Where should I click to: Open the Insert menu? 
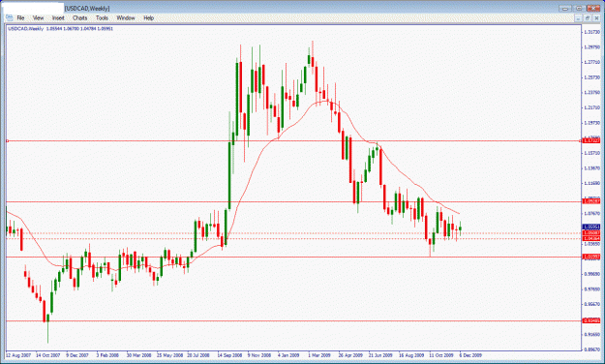tap(58, 18)
